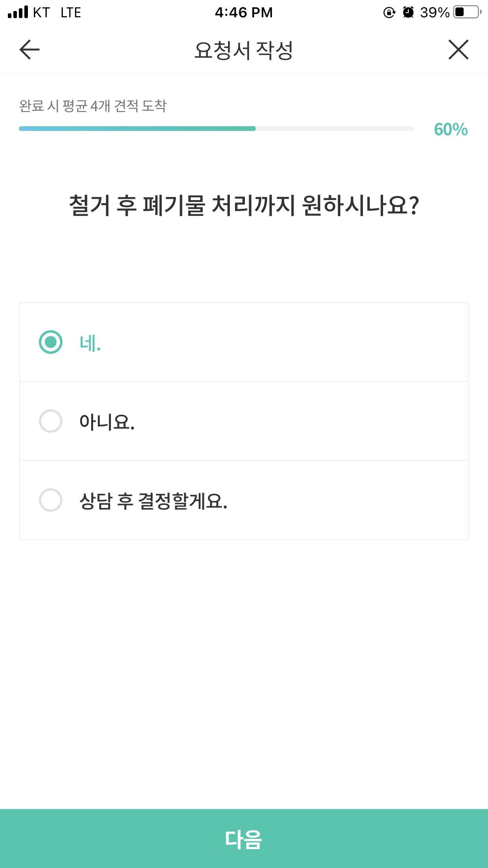The height and width of the screenshot is (868, 488).
Task: Tap the 39% battery percentage text
Action: pos(435,13)
